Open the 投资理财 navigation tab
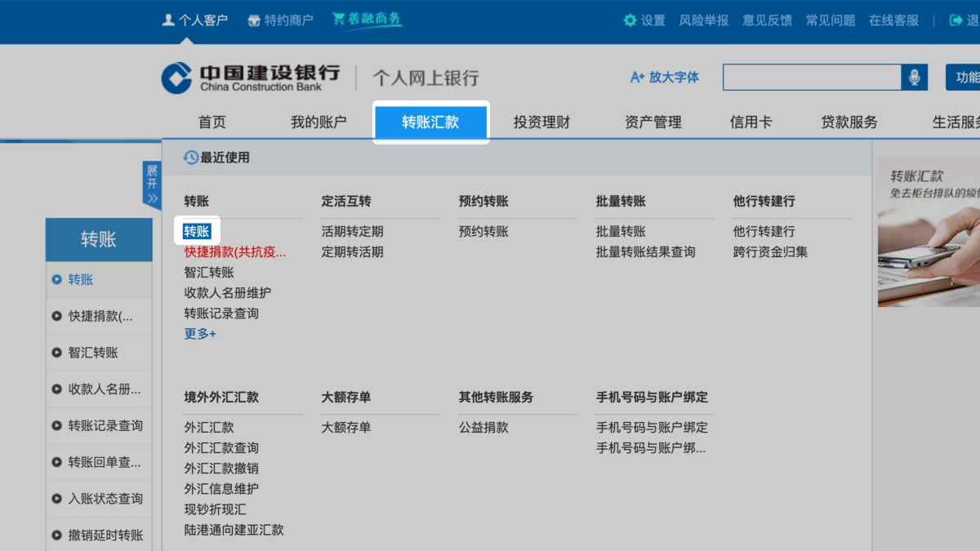This screenshot has width=980, height=551. click(541, 122)
